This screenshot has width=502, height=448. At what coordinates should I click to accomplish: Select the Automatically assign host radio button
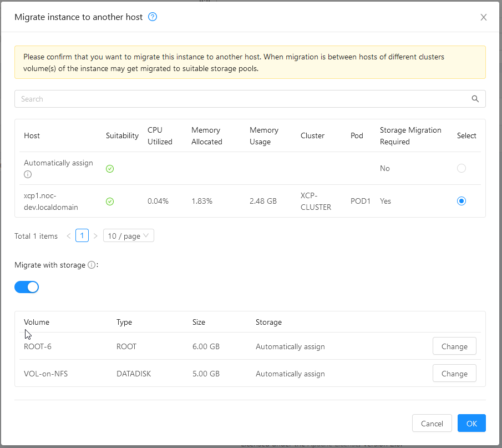pos(461,168)
